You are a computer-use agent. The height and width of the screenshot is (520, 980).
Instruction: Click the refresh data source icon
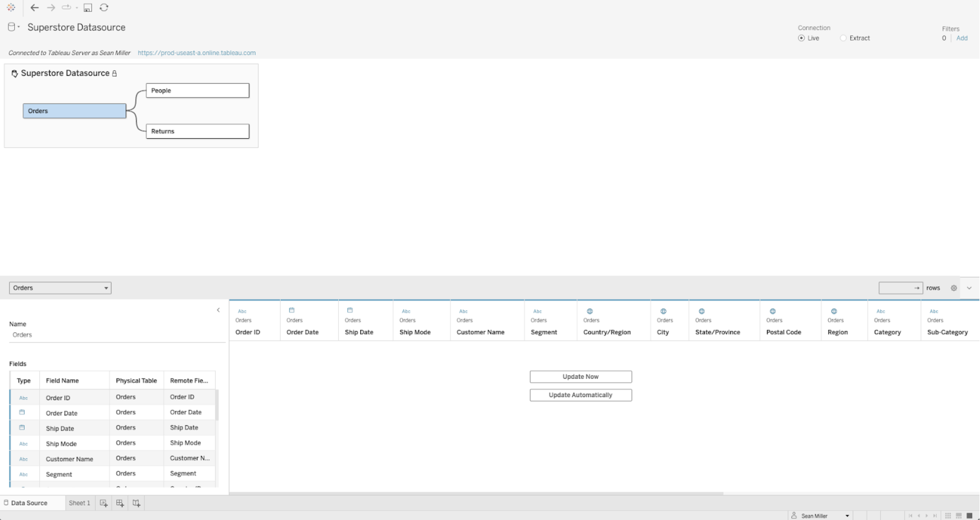pyautogui.click(x=104, y=8)
